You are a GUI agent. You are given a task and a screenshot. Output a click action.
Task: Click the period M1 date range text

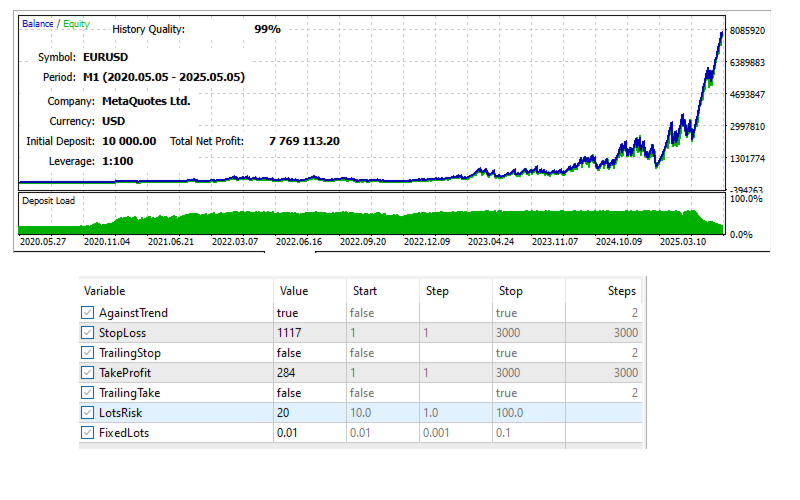pos(164,77)
